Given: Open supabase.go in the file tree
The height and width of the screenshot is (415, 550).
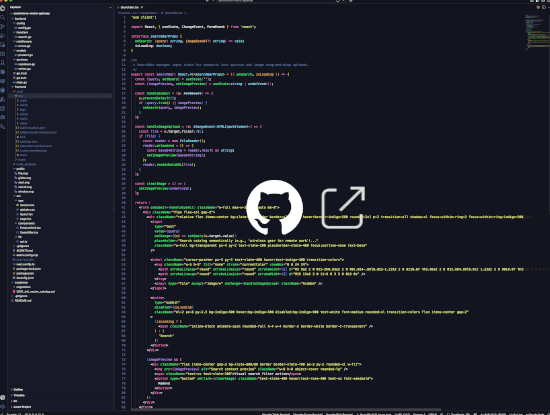Looking at the screenshot, I should coord(25,64).
